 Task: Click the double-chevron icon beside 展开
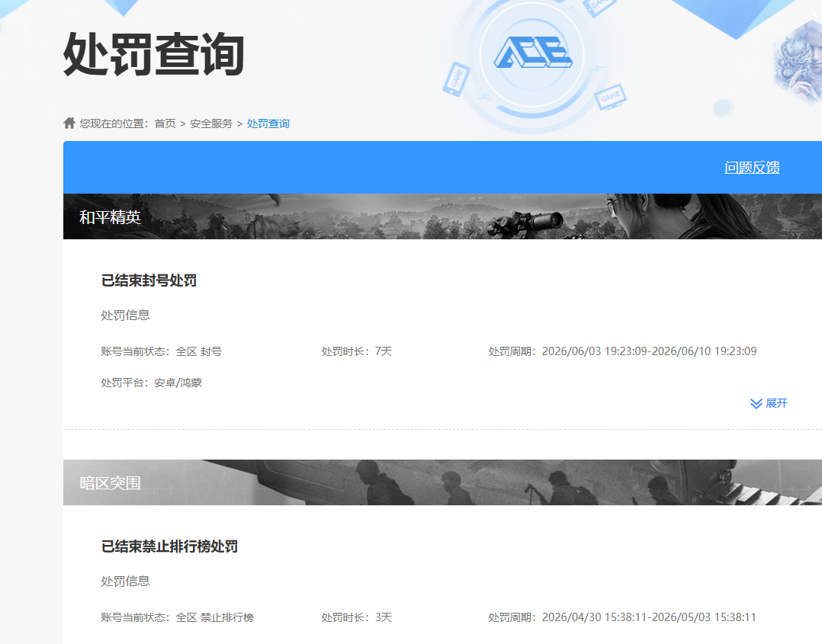click(756, 403)
